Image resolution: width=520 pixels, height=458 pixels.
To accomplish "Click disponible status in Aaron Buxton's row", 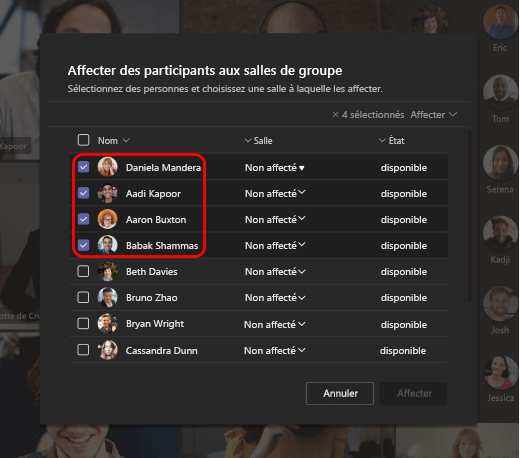I will pyautogui.click(x=404, y=220).
